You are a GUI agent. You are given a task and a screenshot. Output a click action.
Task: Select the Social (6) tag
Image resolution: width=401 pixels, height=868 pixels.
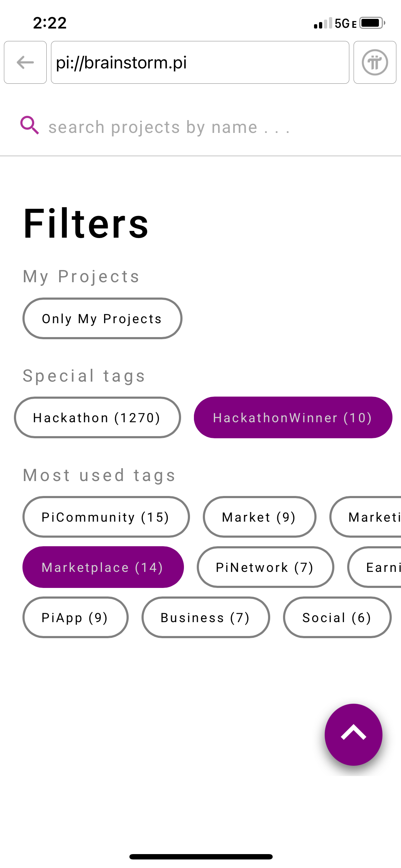coord(337,618)
